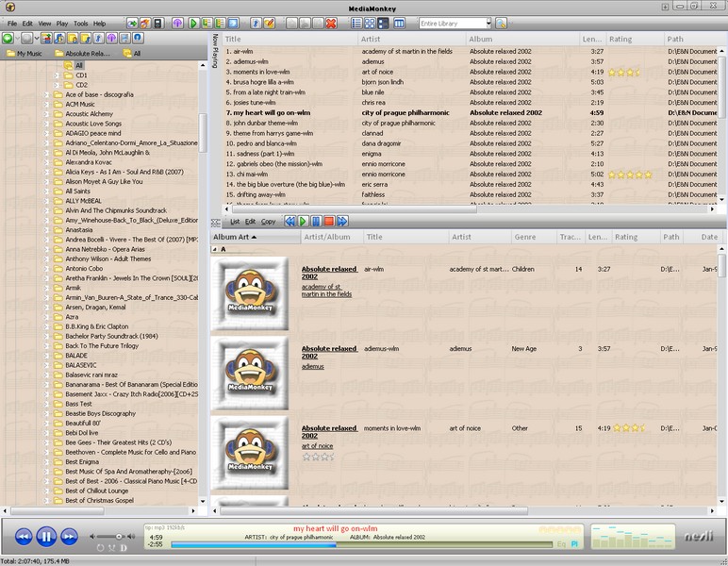The image size is (728, 566).
Task: Open the choose columns icon
Action: pos(399,24)
